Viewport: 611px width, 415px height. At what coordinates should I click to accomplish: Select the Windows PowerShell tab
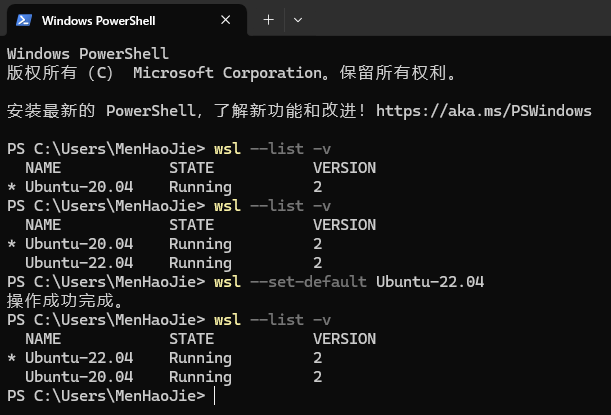(x=127, y=20)
